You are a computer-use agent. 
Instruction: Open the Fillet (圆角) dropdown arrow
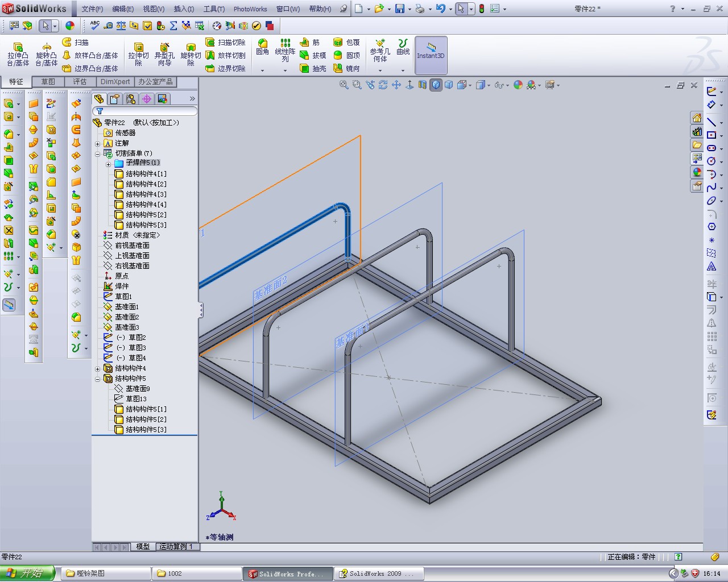tap(262, 70)
